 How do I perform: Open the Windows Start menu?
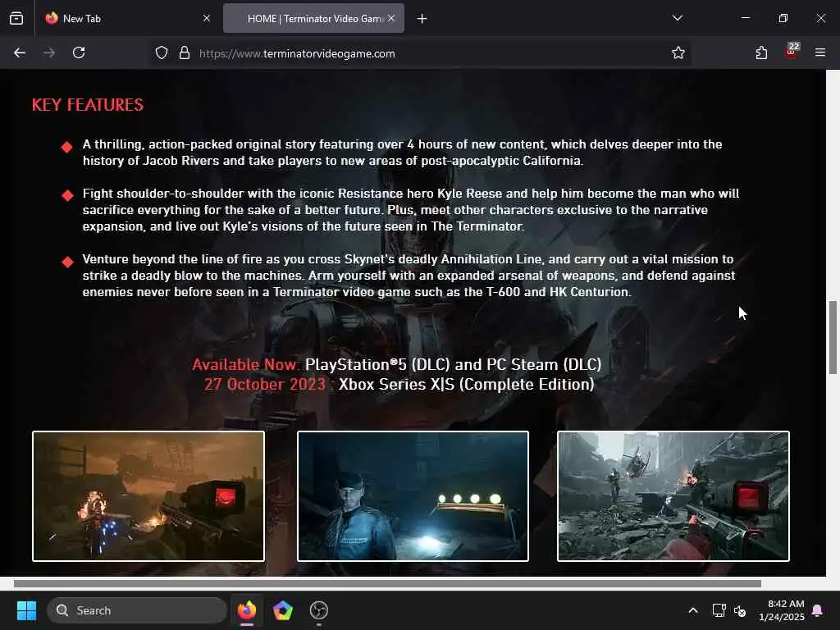point(26,610)
